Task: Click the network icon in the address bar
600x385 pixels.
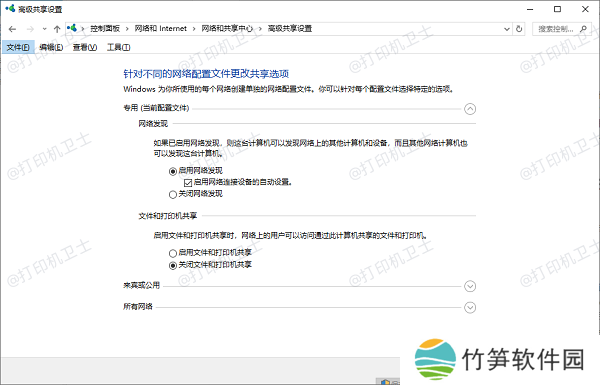Action: click(x=72, y=28)
